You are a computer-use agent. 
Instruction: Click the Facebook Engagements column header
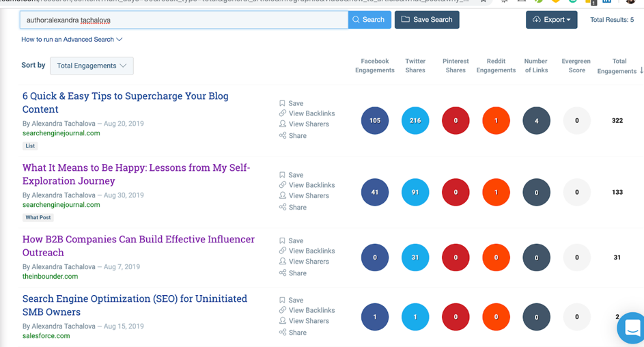tap(374, 66)
